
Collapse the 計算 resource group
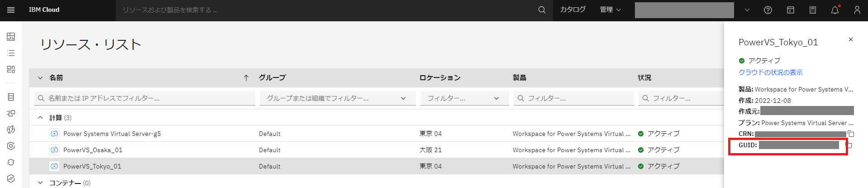pyautogui.click(x=40, y=118)
